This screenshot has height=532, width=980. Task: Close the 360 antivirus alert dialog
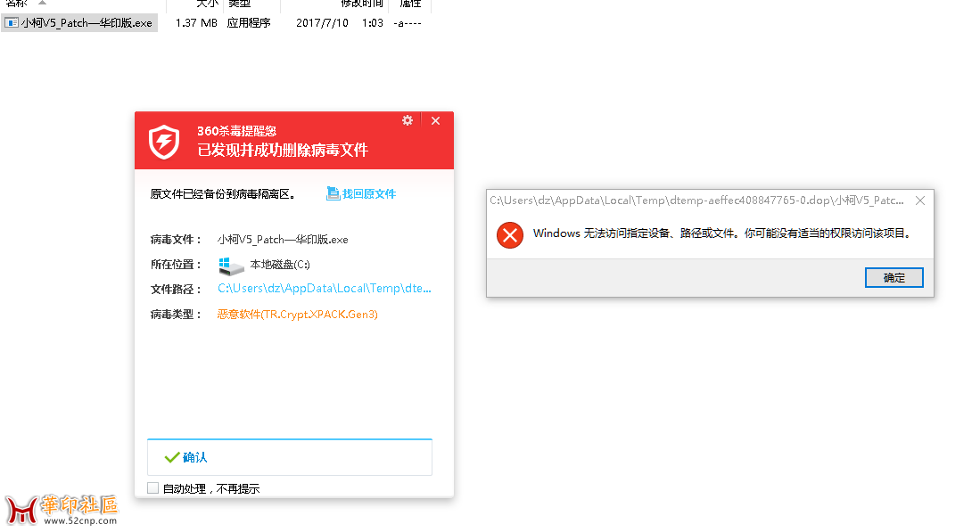436,121
